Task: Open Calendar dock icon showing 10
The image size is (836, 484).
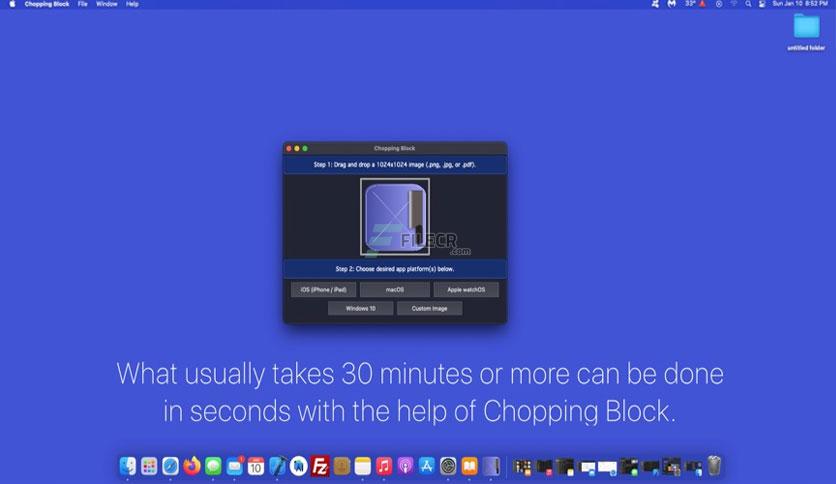Action: (x=256, y=466)
